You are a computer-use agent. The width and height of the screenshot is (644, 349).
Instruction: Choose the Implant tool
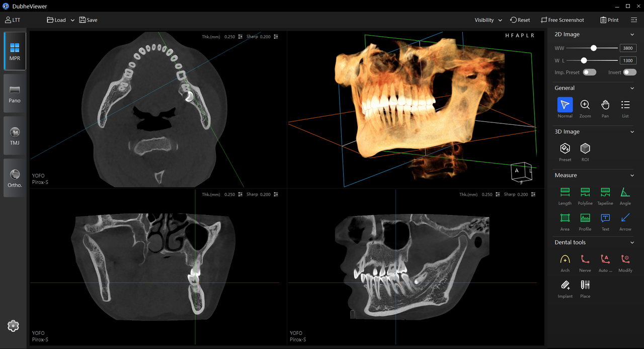point(565,285)
